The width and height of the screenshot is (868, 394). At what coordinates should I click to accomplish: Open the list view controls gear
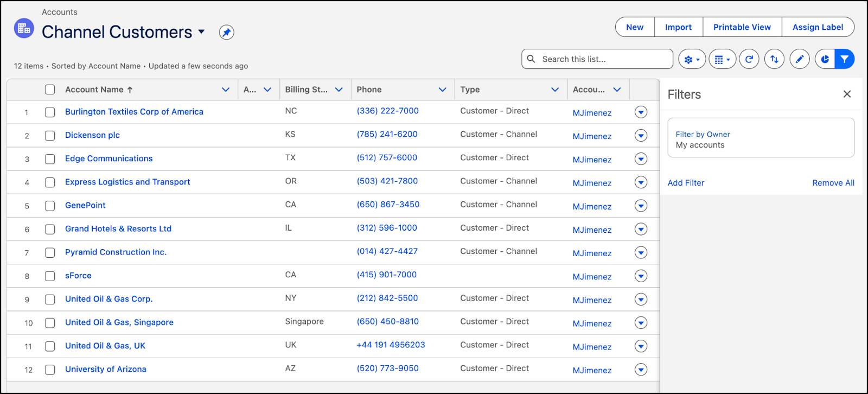coord(692,59)
